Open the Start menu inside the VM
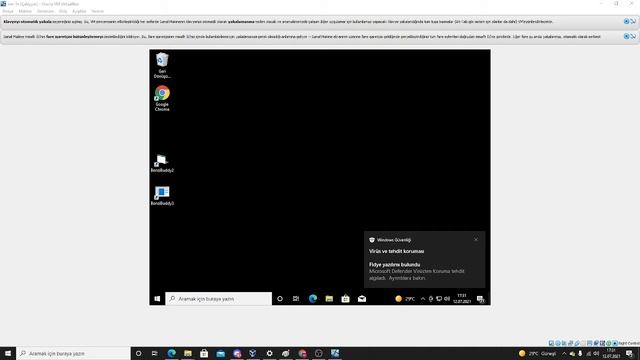The width and height of the screenshot is (640, 360). coord(157,299)
